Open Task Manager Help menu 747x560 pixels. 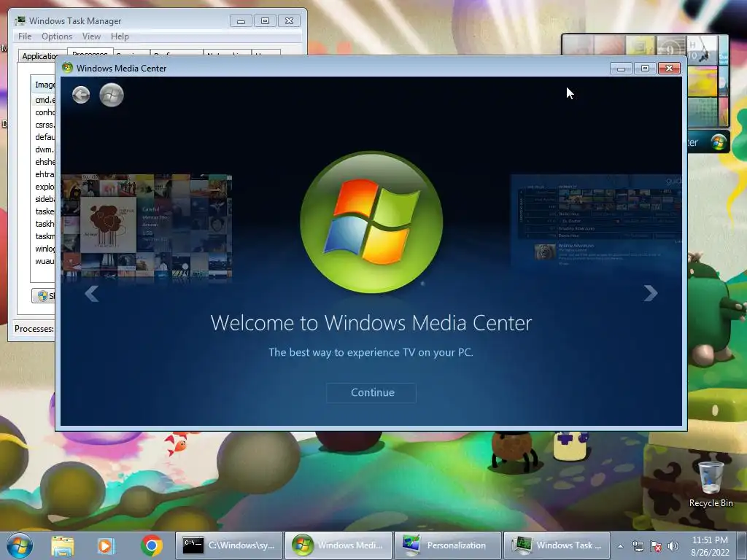click(120, 36)
